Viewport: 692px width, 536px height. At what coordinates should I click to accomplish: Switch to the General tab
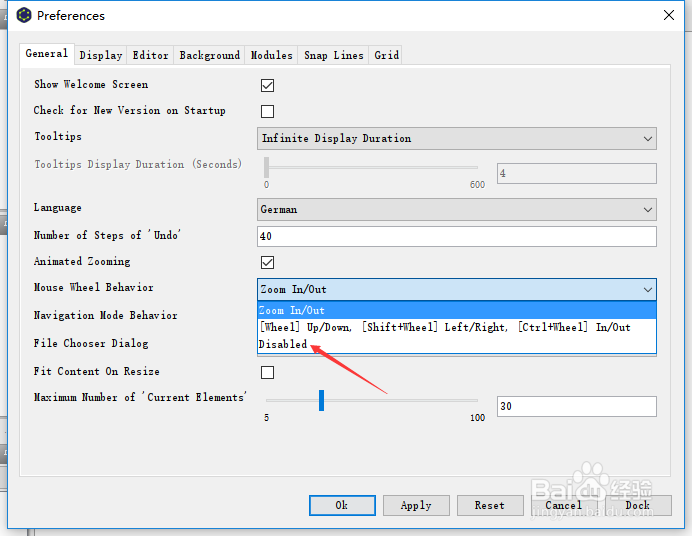[47, 54]
